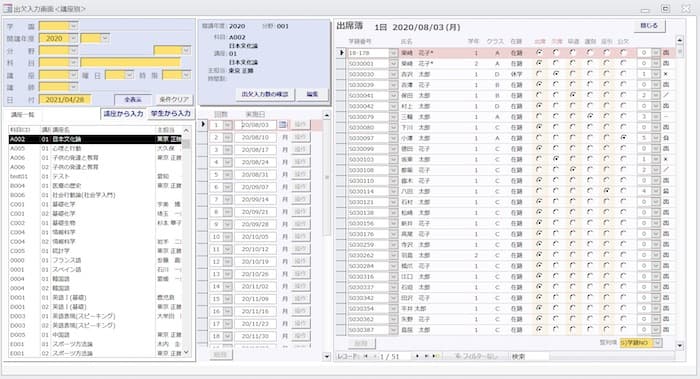700x379 pixels.
Task: Open session number dropdown for session 5
Action: [x=227, y=175]
